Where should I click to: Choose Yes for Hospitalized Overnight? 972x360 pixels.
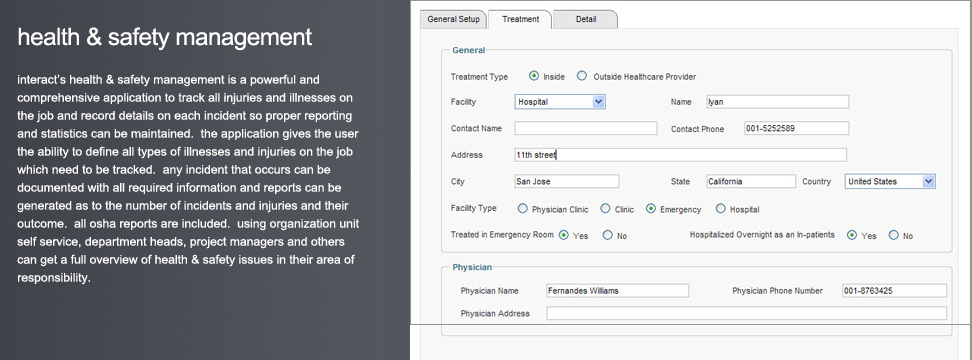[x=852, y=235]
